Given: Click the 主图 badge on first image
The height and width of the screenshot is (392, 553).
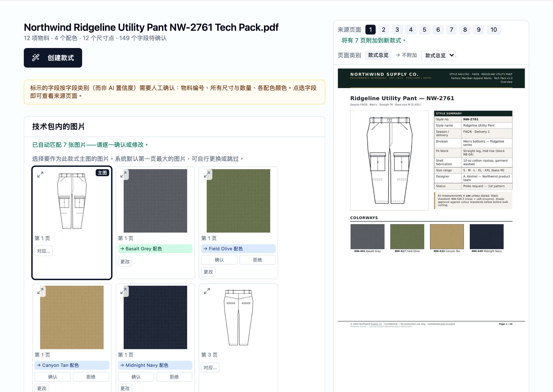Looking at the screenshot, I should point(102,173).
